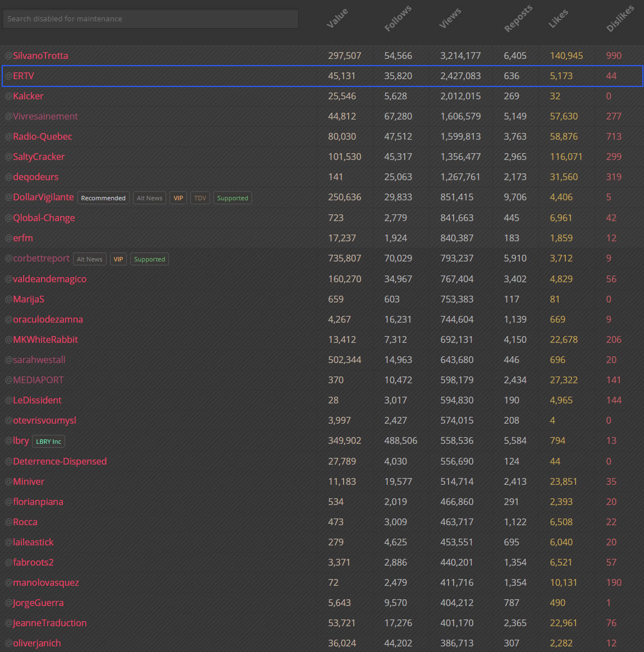The image size is (644, 652).
Task: Open the @oliverjanich channel link
Action: (33, 643)
